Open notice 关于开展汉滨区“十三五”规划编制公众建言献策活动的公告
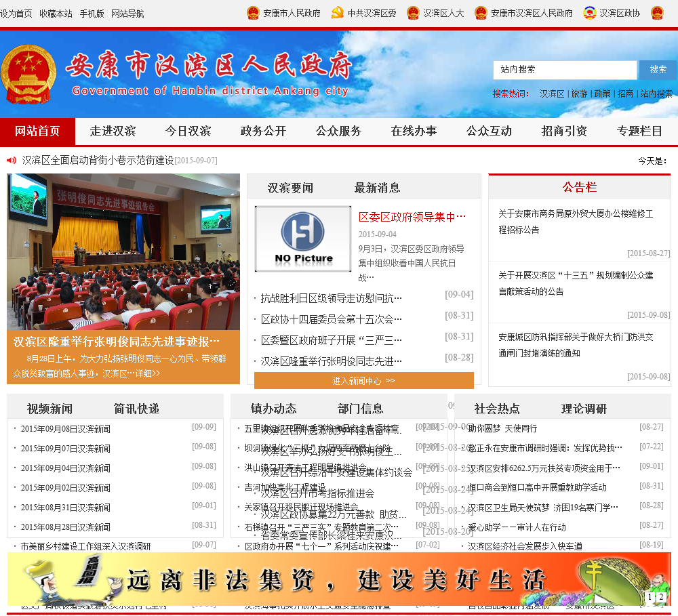Viewport: 678px width, 616px height. coord(576,283)
